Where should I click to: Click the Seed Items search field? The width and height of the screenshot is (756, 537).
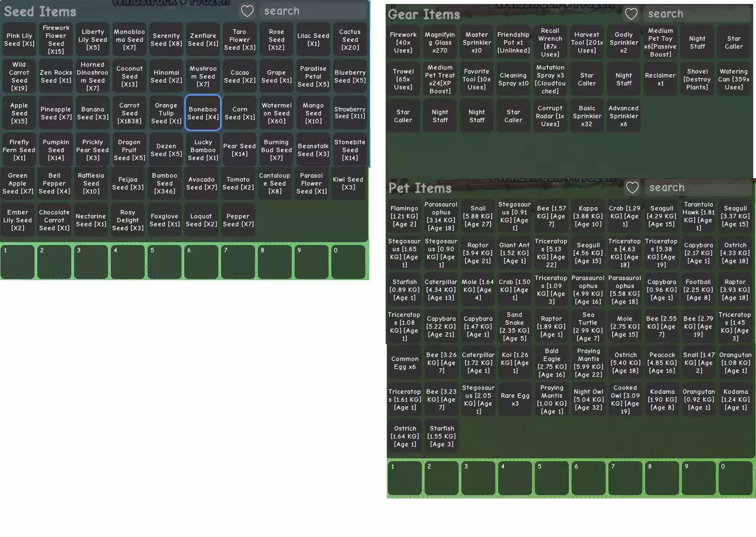tap(314, 11)
